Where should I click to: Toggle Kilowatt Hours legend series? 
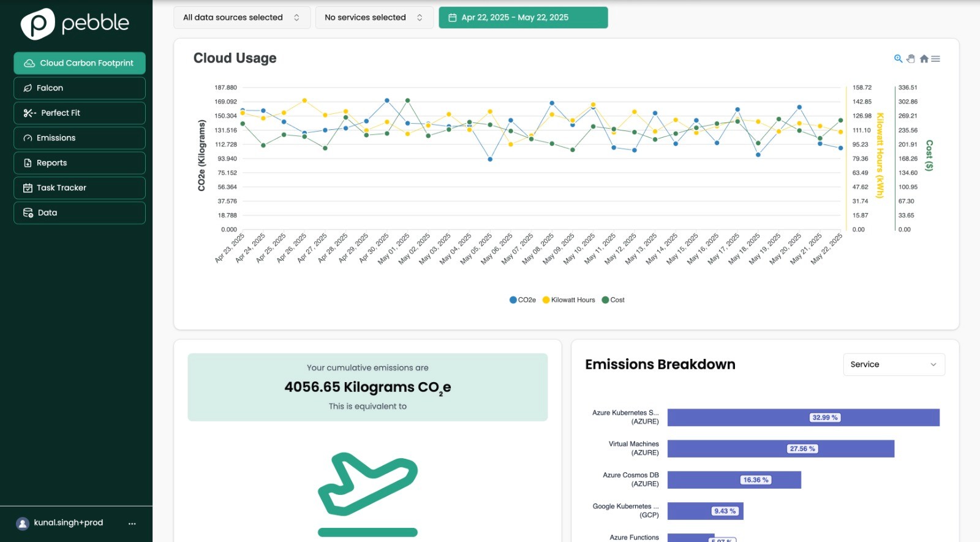pos(569,300)
